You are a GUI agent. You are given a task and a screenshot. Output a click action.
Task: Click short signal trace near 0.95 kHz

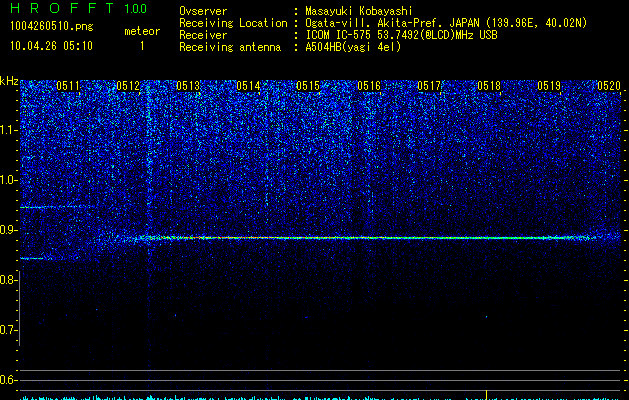[x=56, y=207]
